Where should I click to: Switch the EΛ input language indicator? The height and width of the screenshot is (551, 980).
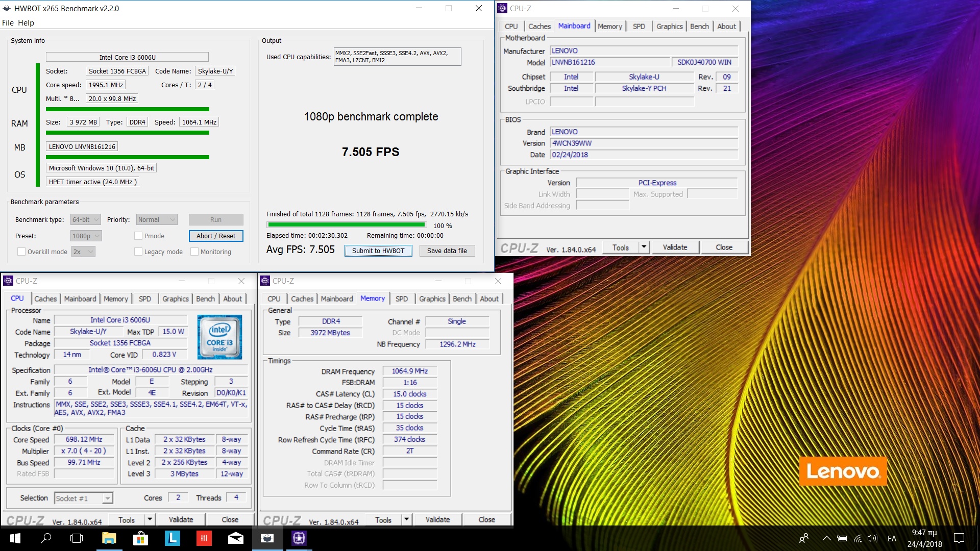pyautogui.click(x=892, y=538)
